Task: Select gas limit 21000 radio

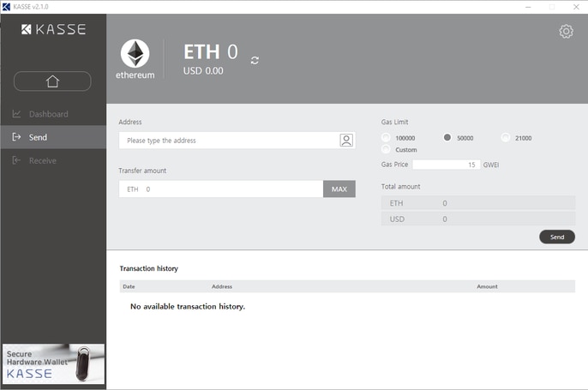Action: [505, 138]
